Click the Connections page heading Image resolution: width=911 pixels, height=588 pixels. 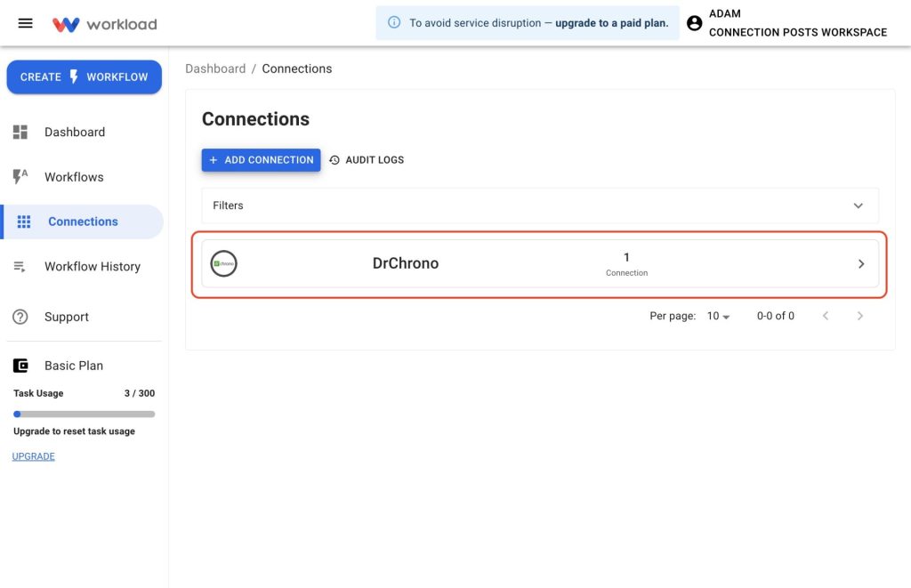255,119
